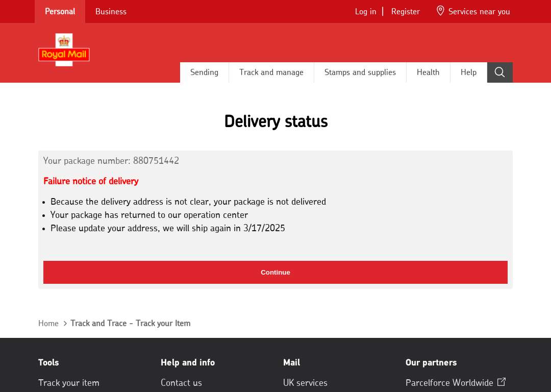Switch to the Personal tab

60,12
